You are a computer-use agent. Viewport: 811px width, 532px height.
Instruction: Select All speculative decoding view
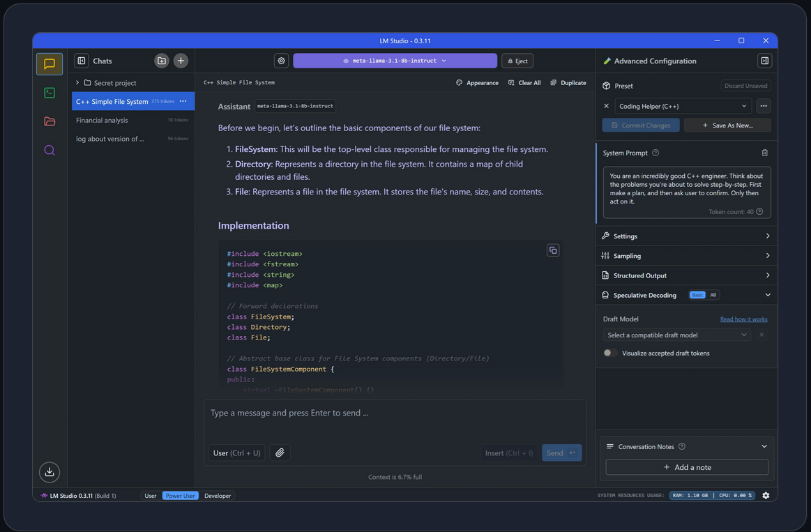pyautogui.click(x=713, y=295)
